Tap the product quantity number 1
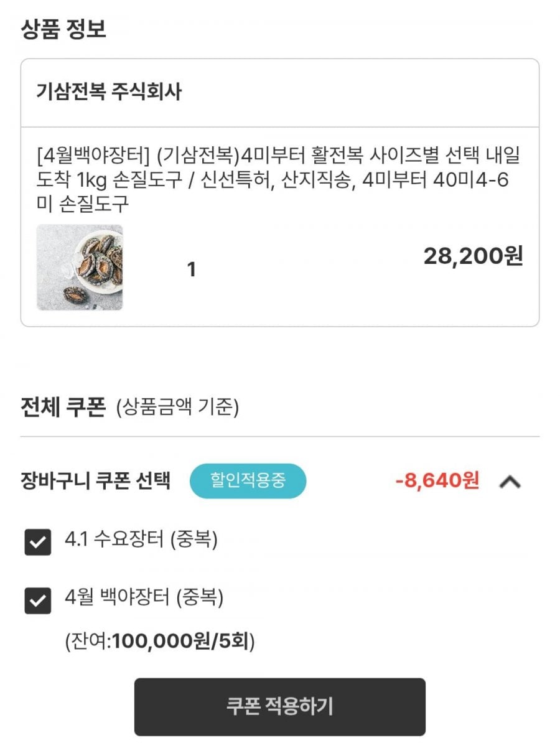Viewport: 560px width, 743px height. tap(192, 270)
